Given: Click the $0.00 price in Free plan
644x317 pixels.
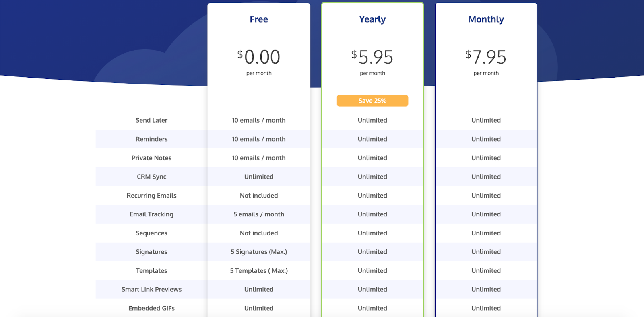Looking at the screenshot, I should (x=259, y=57).
